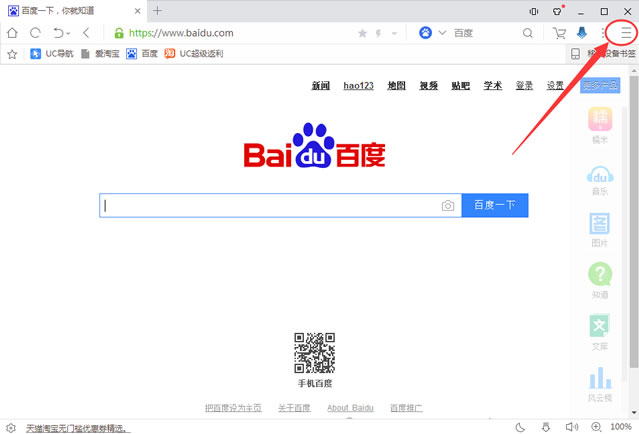Click the bookmarks star icon in bookmarks bar

[x=12, y=54]
